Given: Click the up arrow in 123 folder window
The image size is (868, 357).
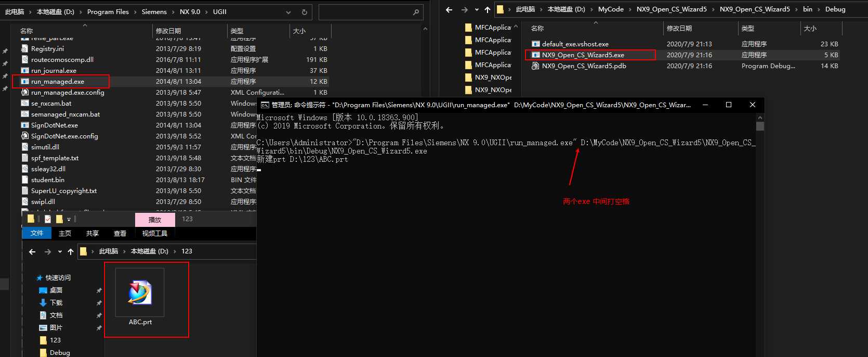Looking at the screenshot, I should point(71,251).
